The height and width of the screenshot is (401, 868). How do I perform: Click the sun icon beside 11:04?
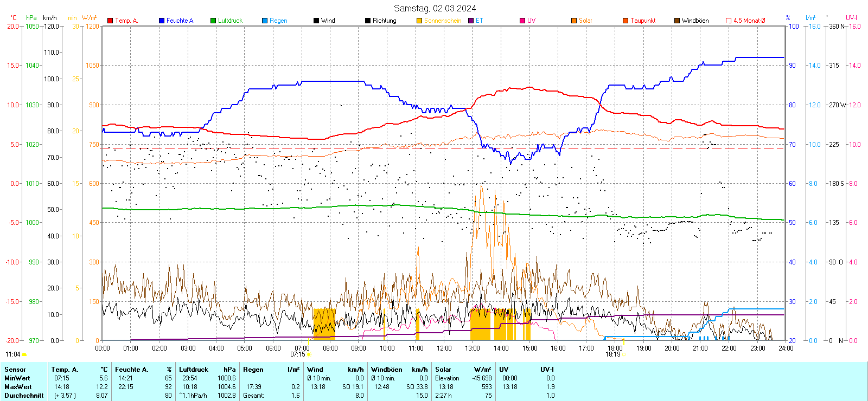click(x=24, y=354)
